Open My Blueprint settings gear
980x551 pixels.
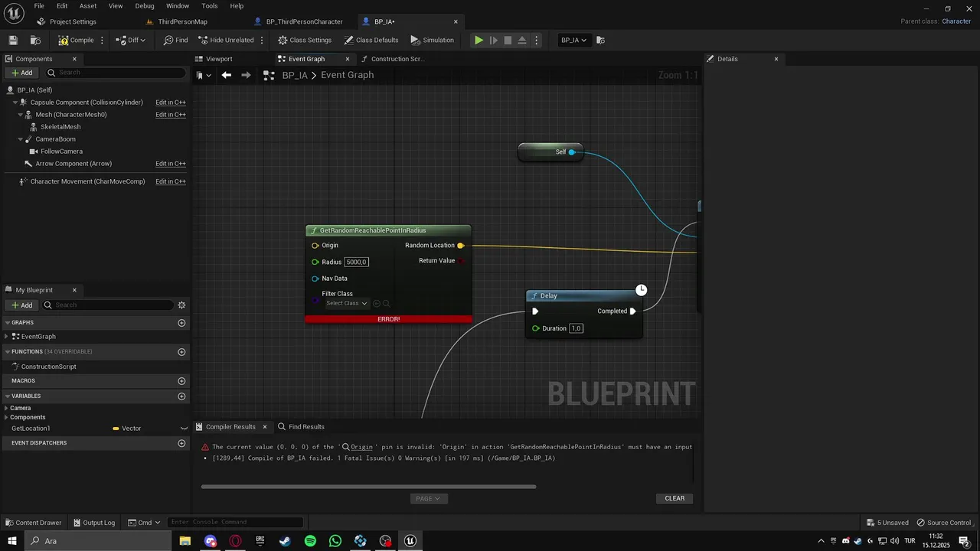(x=181, y=305)
